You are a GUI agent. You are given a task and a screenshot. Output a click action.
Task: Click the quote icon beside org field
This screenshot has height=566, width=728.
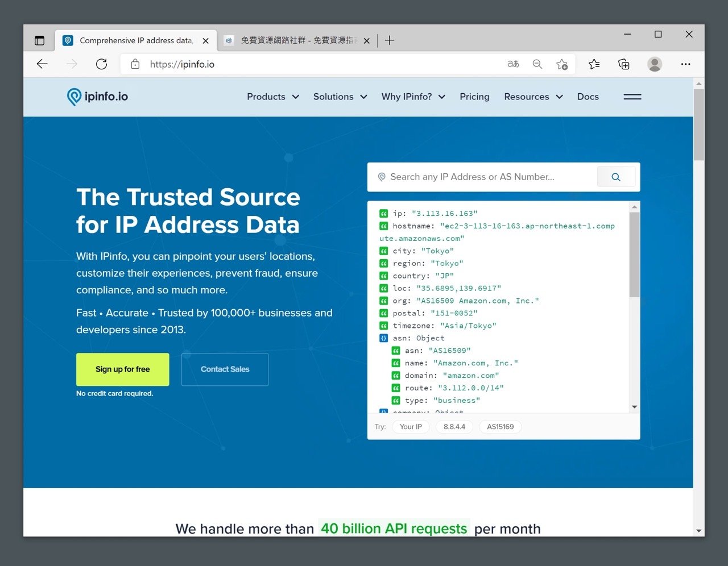pos(383,301)
